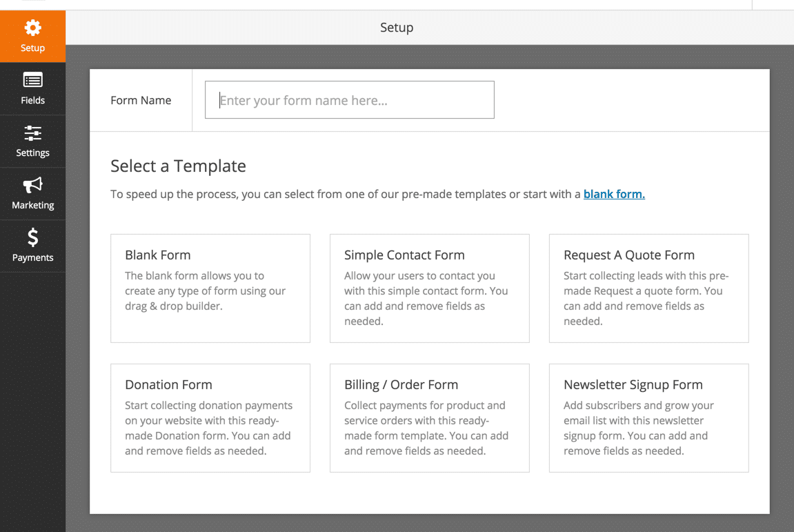Open the Payments dollar sign icon

click(32, 237)
